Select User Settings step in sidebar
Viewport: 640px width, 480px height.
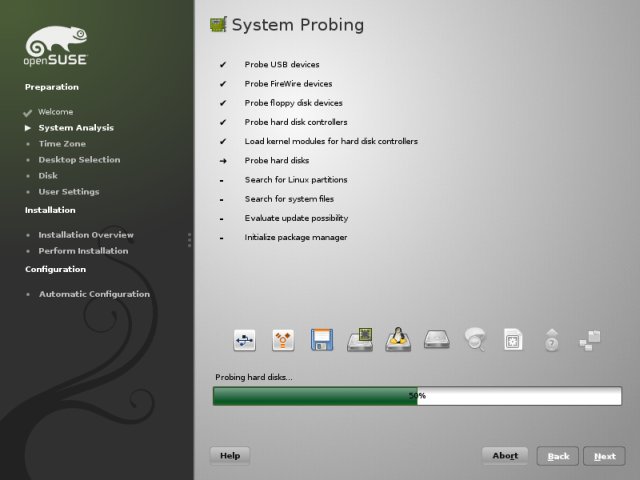69,191
